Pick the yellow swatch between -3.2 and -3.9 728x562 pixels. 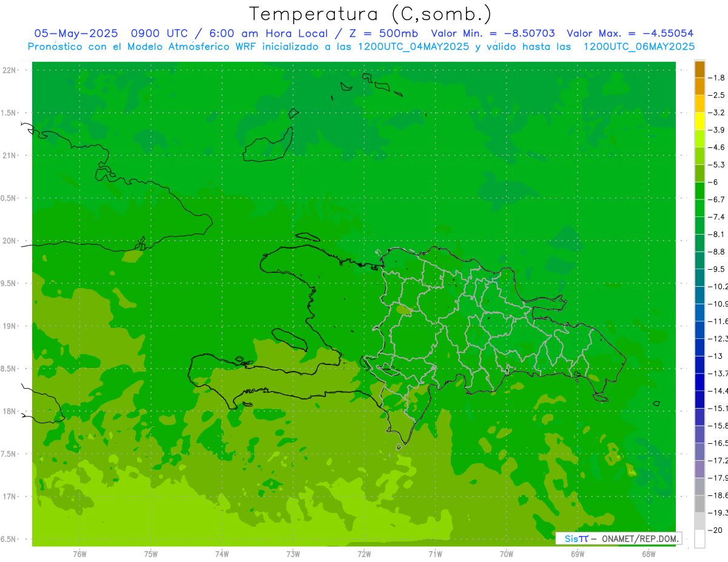tap(699, 121)
